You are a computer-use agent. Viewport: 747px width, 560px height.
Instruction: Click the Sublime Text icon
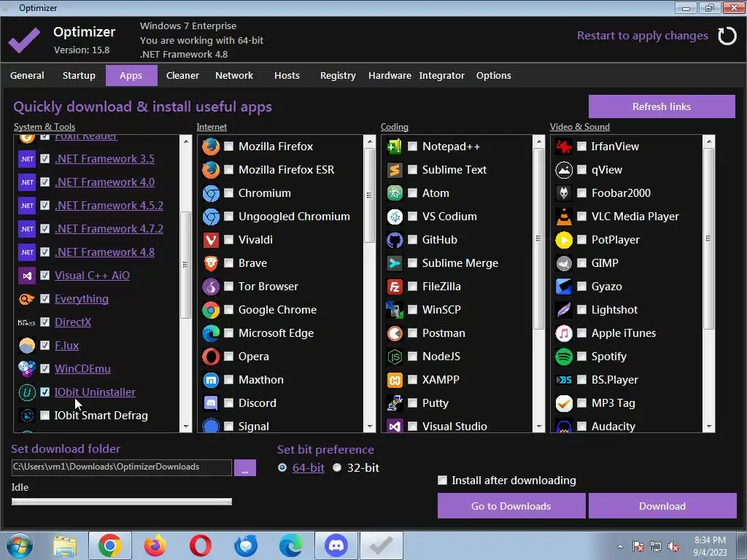pyautogui.click(x=395, y=170)
